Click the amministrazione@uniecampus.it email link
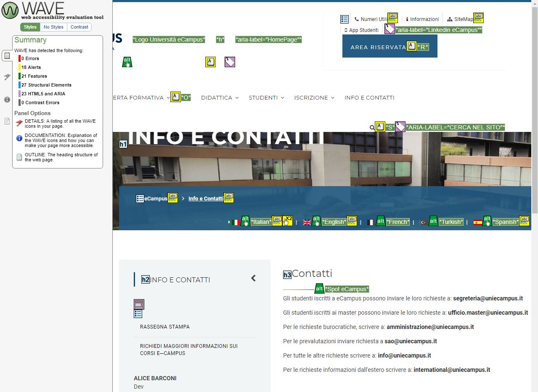 430,327
